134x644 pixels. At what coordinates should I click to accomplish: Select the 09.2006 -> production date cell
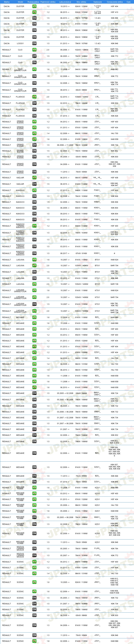tap(65, 50)
